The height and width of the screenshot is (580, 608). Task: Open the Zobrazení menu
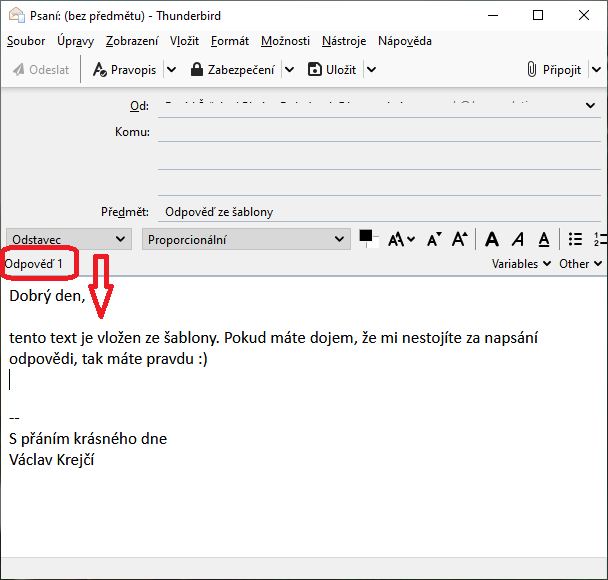coord(132,41)
